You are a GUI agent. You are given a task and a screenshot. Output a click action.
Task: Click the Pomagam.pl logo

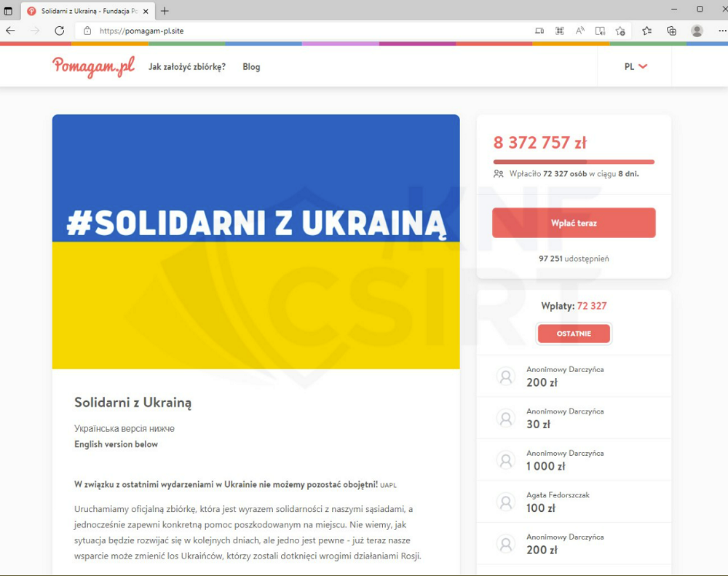coord(93,66)
